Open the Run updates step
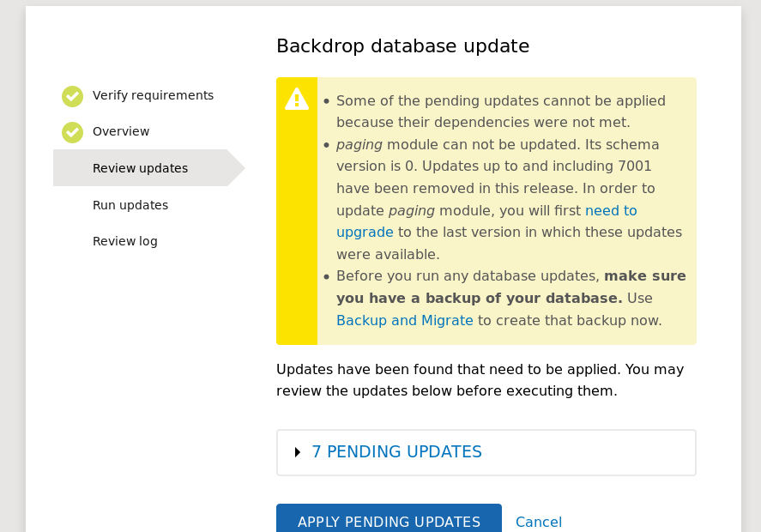The width and height of the screenshot is (761, 532). [130, 205]
